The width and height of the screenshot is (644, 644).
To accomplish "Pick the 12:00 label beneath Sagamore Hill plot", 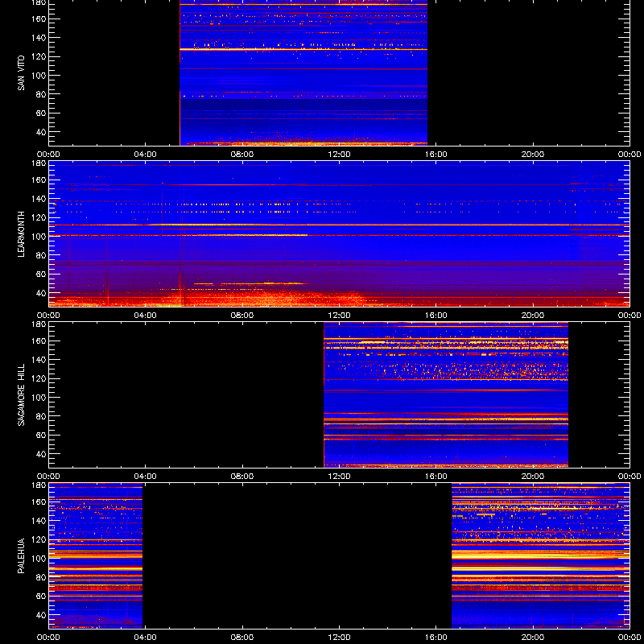I will (339, 477).
